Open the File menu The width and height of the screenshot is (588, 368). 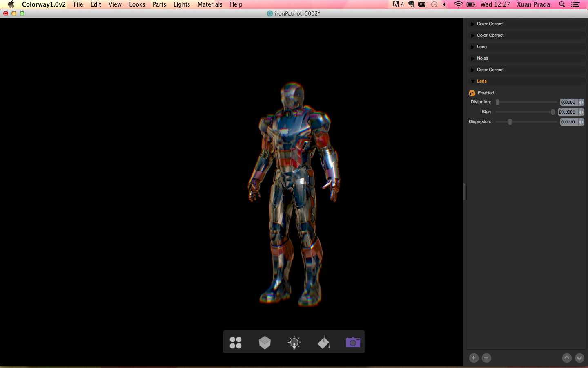click(x=78, y=4)
